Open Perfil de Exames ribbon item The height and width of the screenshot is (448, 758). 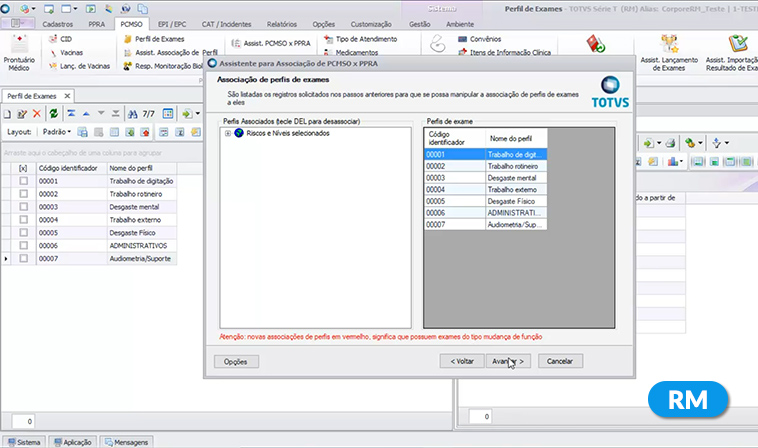[155, 38]
